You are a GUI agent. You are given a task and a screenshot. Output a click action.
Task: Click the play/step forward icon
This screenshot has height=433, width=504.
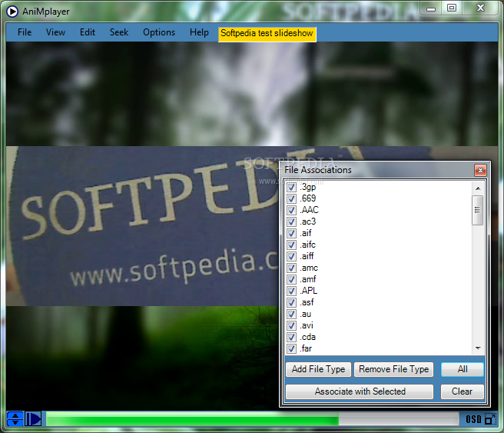tap(33, 419)
